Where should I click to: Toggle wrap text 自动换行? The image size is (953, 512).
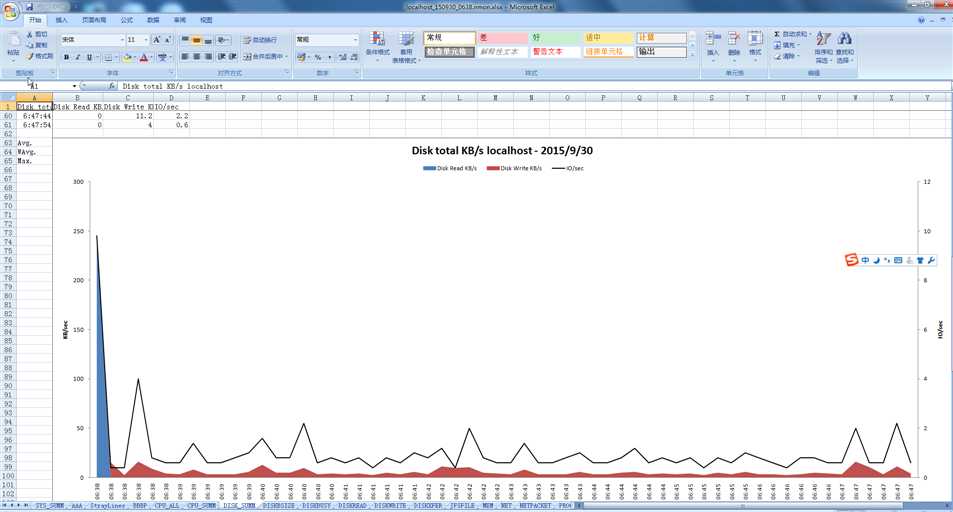click(x=260, y=40)
